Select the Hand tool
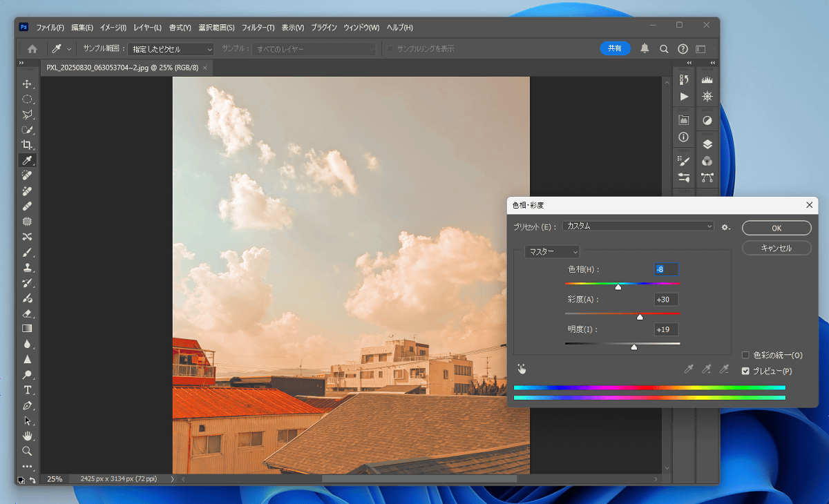Viewport: 829px width, 504px height. click(28, 436)
